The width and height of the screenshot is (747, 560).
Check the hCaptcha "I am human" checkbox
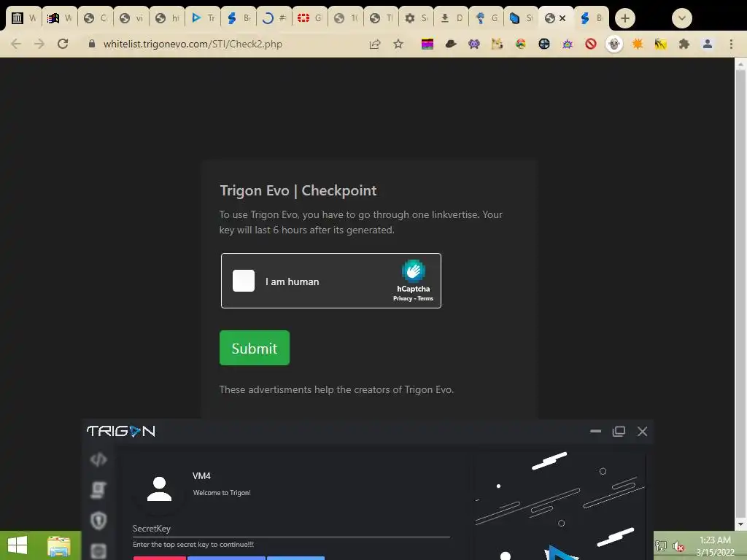tap(244, 281)
